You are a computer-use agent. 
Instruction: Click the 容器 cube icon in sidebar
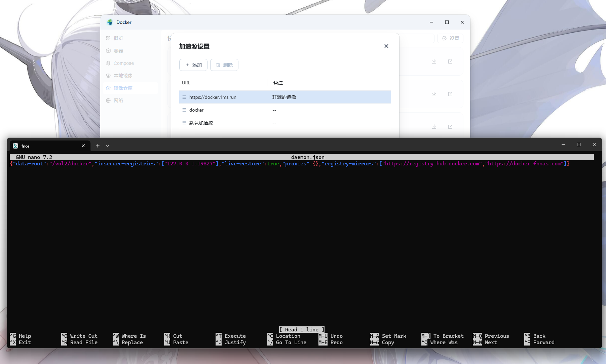point(108,51)
